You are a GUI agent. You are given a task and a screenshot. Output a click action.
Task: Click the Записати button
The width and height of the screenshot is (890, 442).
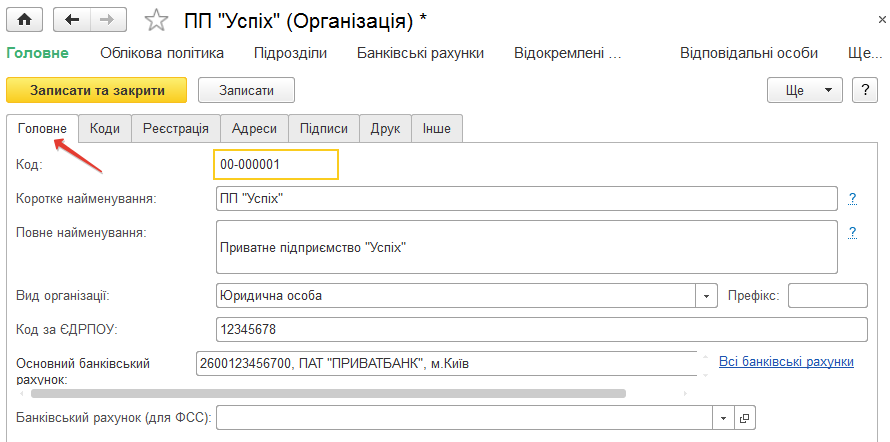[246, 90]
